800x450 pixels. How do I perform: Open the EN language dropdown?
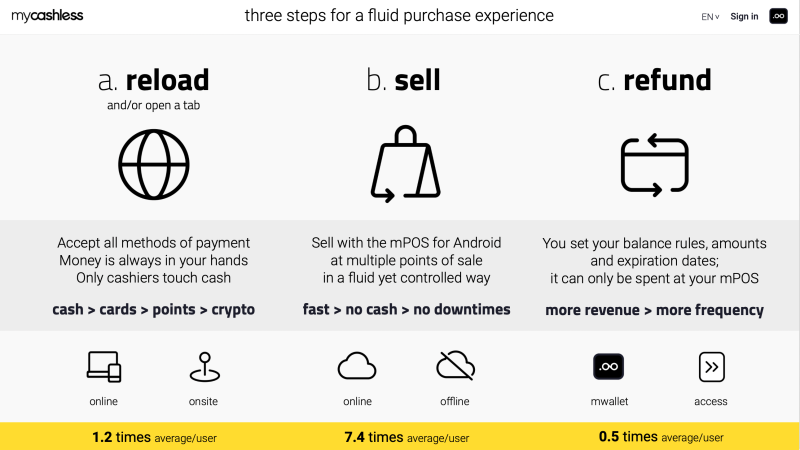pos(710,17)
